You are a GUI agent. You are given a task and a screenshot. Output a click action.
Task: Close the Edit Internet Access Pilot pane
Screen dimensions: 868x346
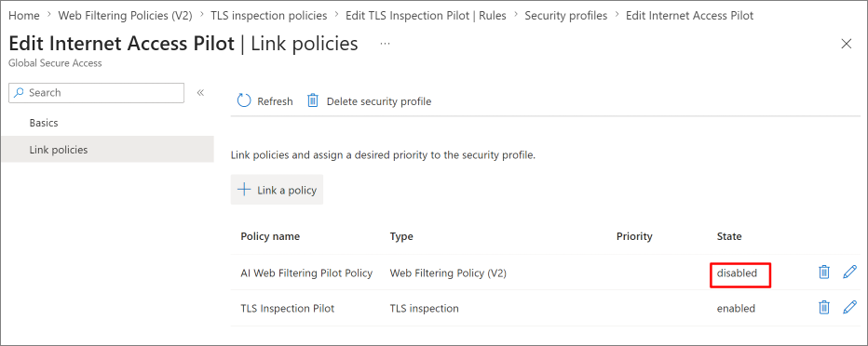[x=846, y=44]
